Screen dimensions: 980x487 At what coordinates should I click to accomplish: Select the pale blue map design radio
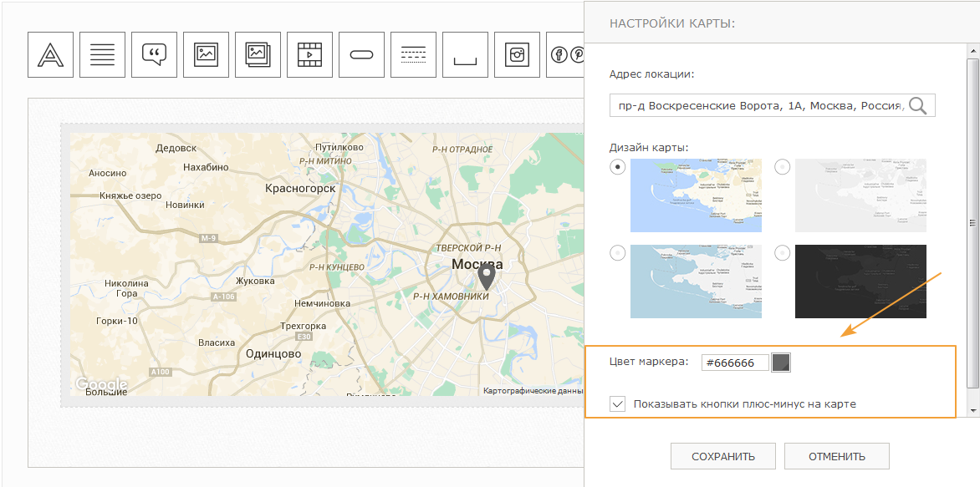617,253
